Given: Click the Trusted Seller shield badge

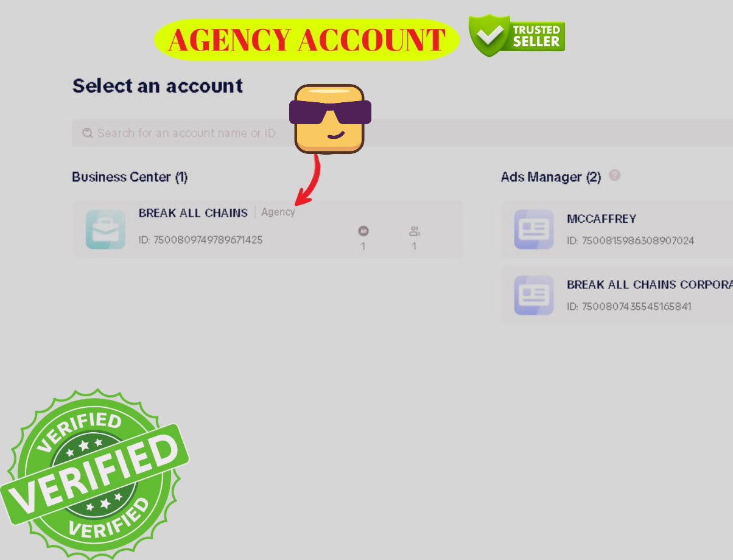Looking at the screenshot, I should tap(516, 36).
